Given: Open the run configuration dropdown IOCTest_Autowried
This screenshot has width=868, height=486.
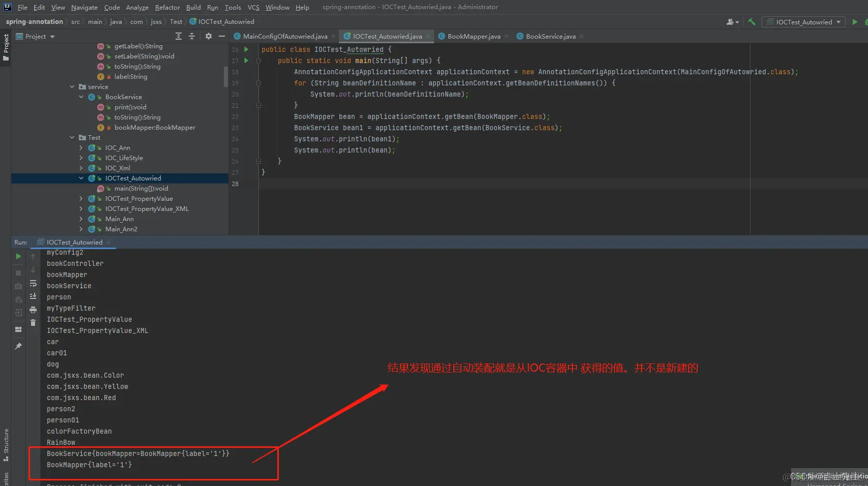Looking at the screenshot, I should (804, 22).
